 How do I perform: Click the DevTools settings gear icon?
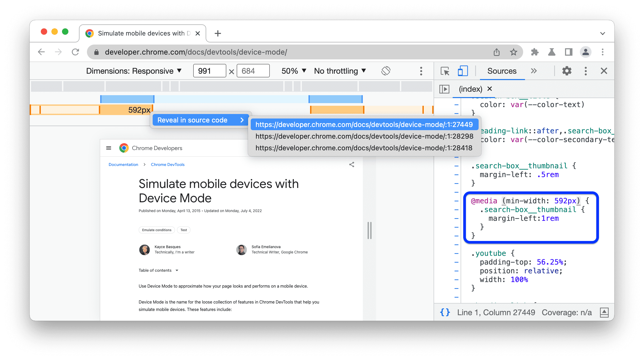tap(567, 71)
